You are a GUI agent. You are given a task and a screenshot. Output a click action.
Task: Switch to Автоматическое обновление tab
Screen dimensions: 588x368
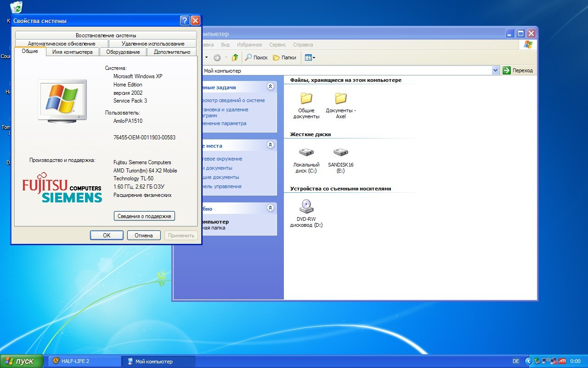(x=62, y=44)
